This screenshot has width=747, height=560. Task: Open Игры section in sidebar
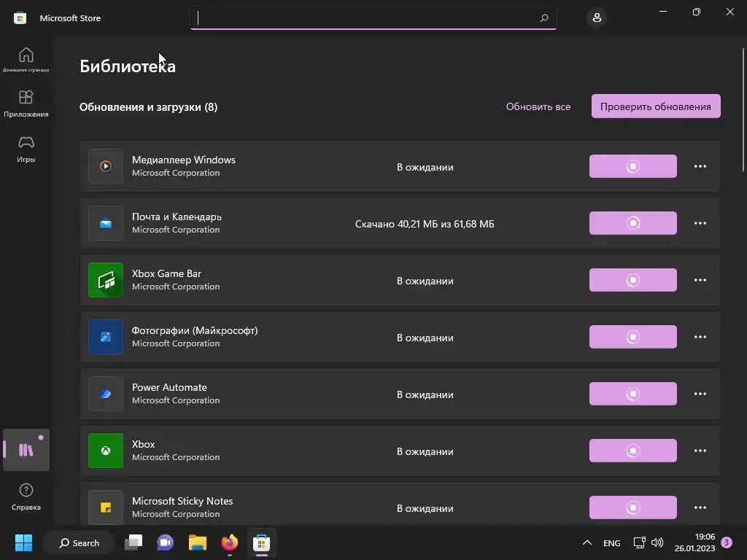click(26, 149)
